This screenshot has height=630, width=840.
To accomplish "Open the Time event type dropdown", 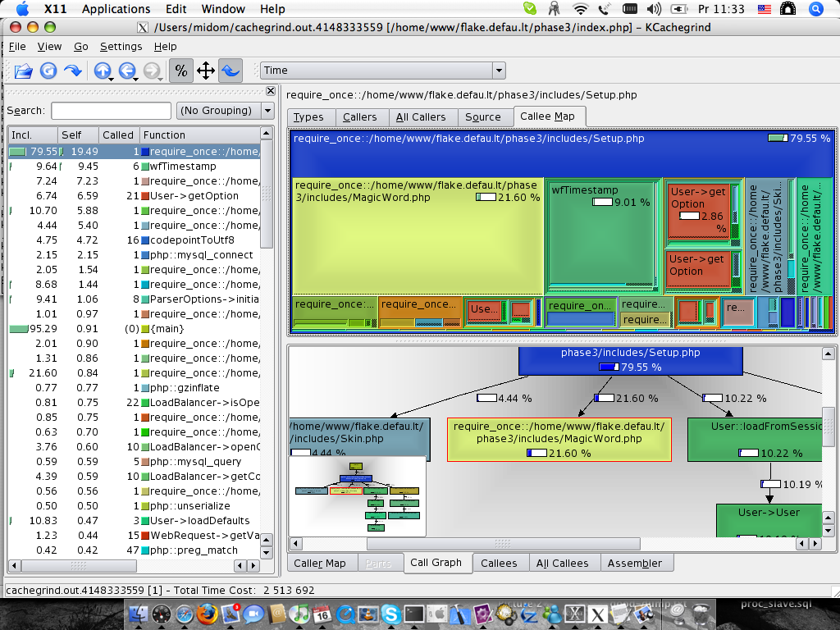I will pyautogui.click(x=382, y=71).
